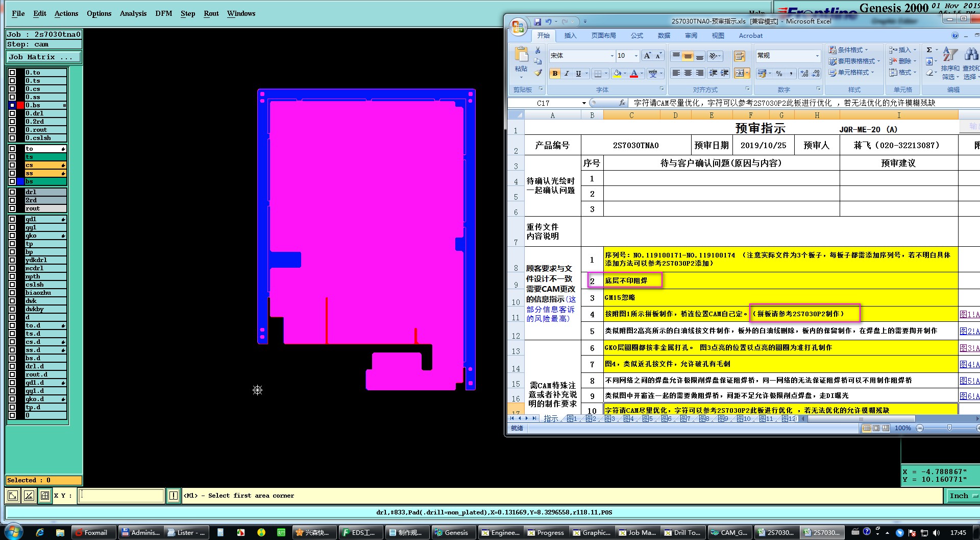
Task: Click the Merge and Center icon in Excel
Action: point(739,74)
